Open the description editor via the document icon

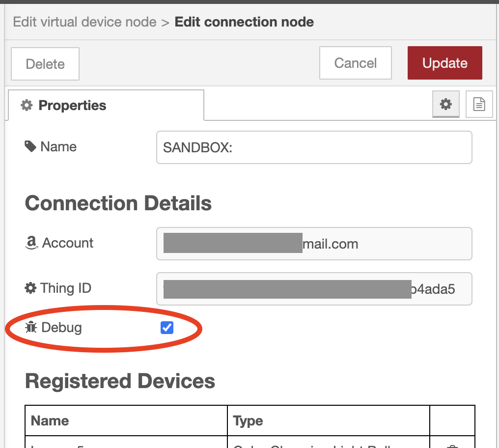point(479,104)
